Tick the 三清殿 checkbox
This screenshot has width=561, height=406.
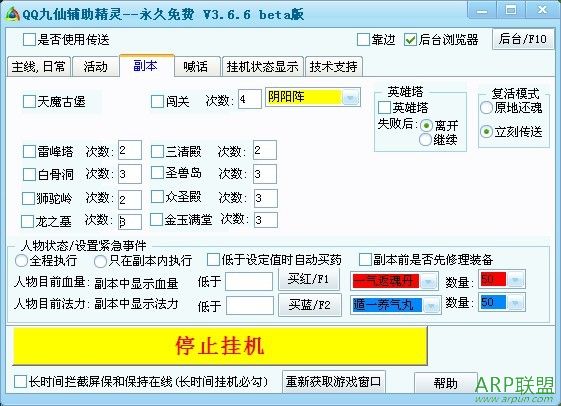click(x=157, y=151)
